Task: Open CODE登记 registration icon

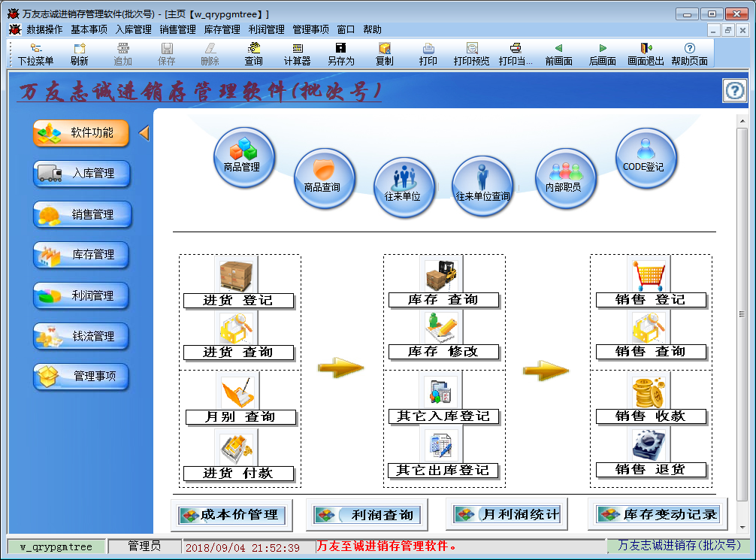Action: click(x=646, y=156)
